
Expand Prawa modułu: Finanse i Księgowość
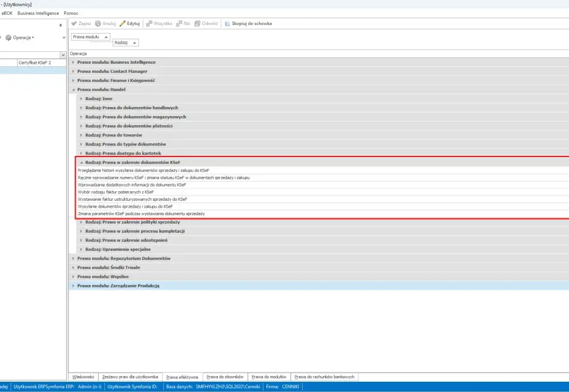click(73, 80)
